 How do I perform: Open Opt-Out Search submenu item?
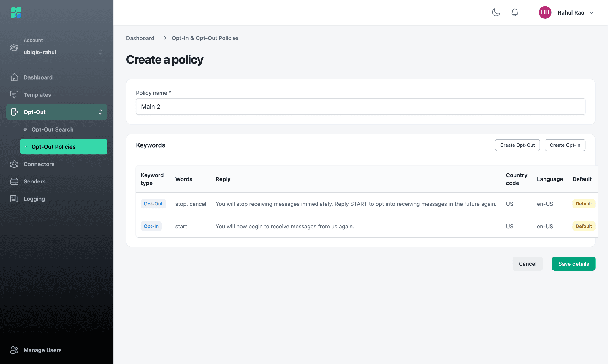[x=53, y=129]
